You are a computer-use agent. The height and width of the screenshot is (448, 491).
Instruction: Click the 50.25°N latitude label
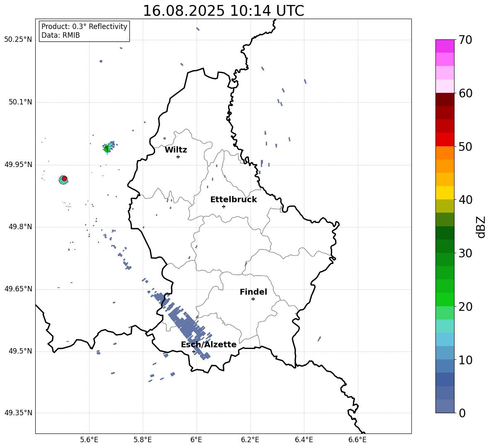[x=18, y=40]
